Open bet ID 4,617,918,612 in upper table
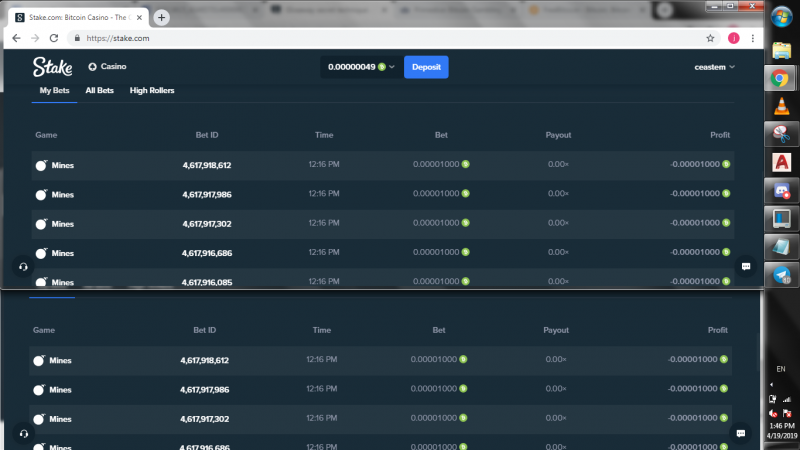 coord(207,165)
